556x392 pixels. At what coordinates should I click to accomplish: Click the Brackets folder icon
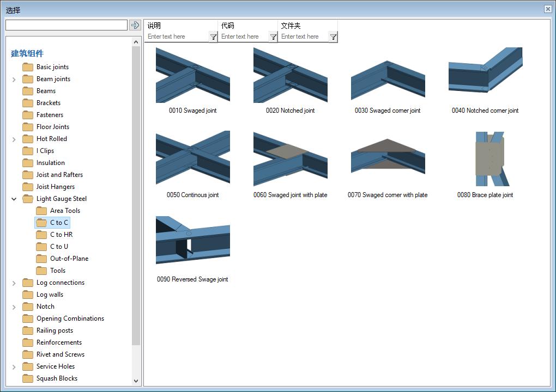click(28, 103)
